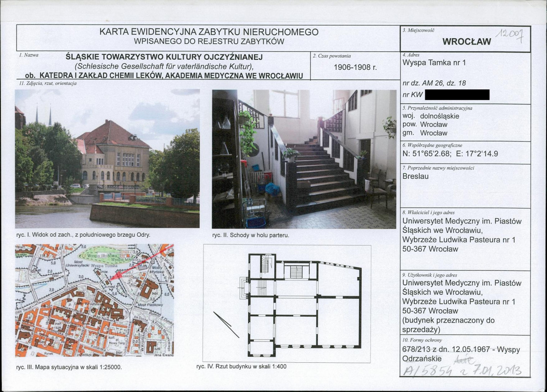Open the situational map image
The height and width of the screenshot is (392, 547).
(94, 300)
